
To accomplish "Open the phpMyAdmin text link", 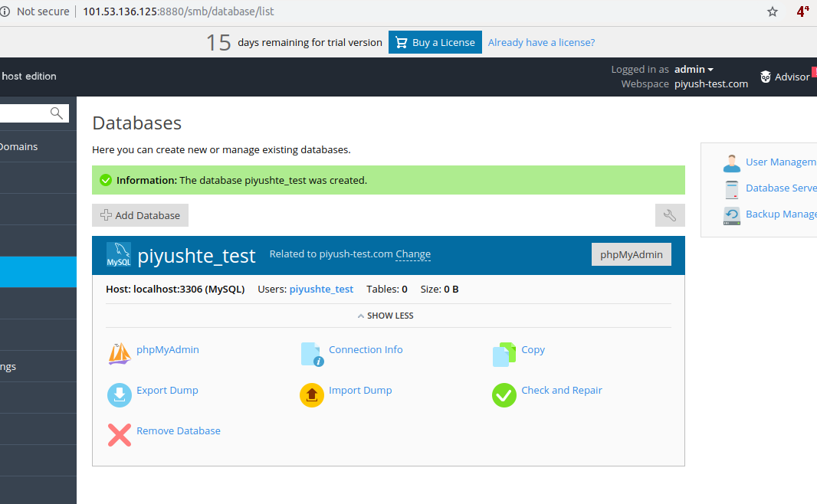I will pyautogui.click(x=168, y=350).
